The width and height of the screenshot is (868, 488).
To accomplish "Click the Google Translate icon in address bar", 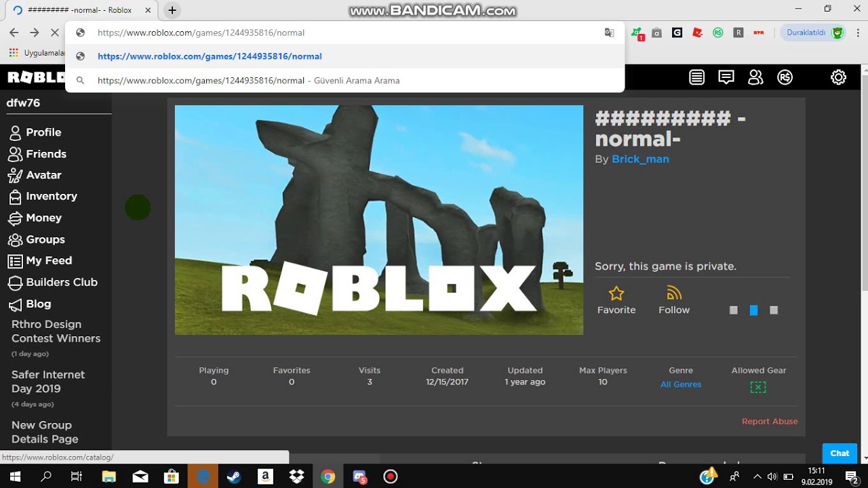I will pos(609,33).
